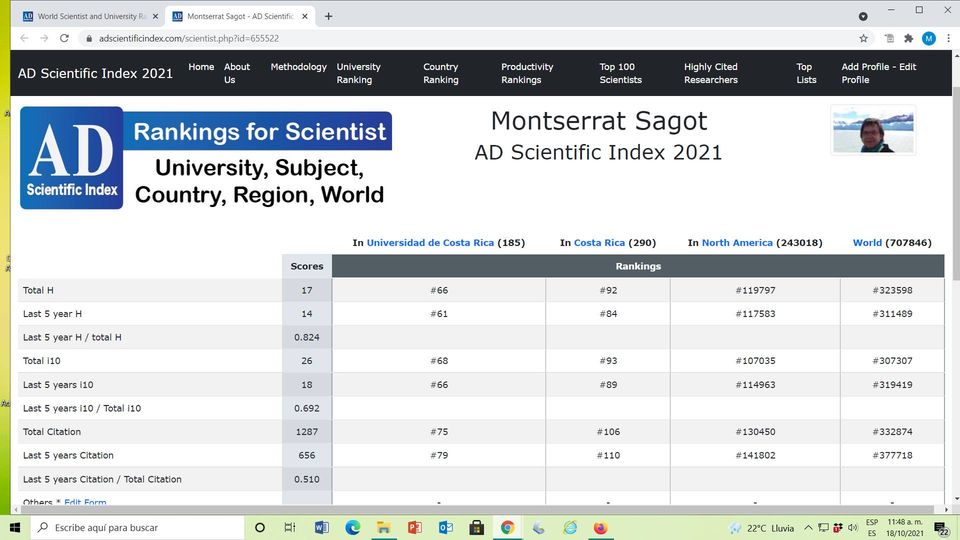960x540 pixels.
Task: Click the browser forward arrow
Action: tap(44, 38)
